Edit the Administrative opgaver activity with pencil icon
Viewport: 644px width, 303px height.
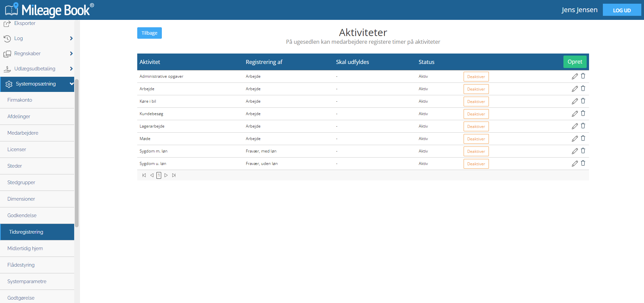[x=575, y=76]
